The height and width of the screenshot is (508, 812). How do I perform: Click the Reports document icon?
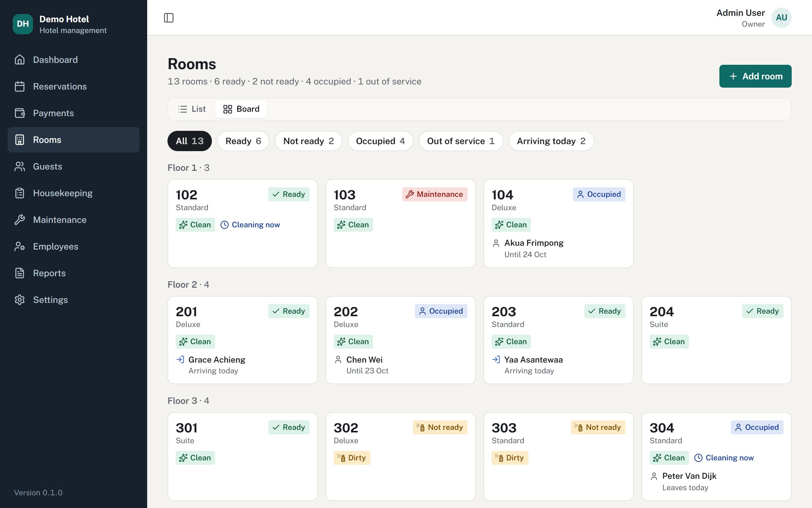point(20,273)
